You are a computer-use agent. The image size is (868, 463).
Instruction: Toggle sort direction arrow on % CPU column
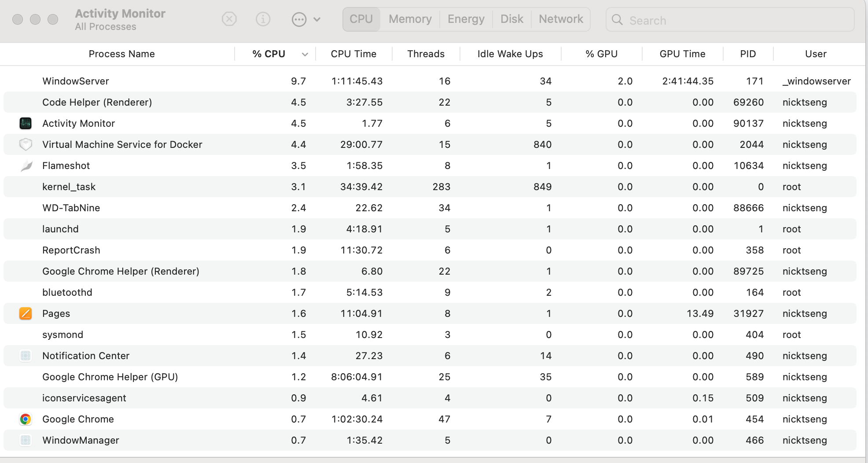[305, 54]
